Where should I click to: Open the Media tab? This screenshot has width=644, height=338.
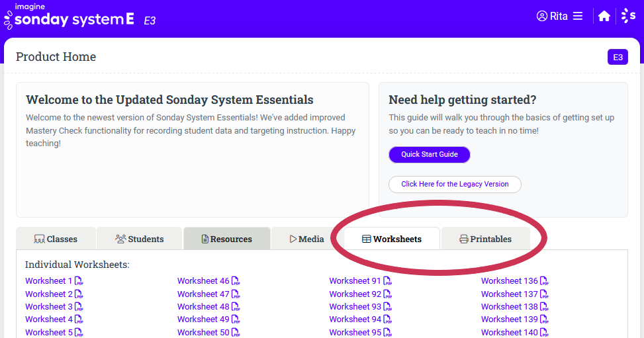(x=306, y=239)
